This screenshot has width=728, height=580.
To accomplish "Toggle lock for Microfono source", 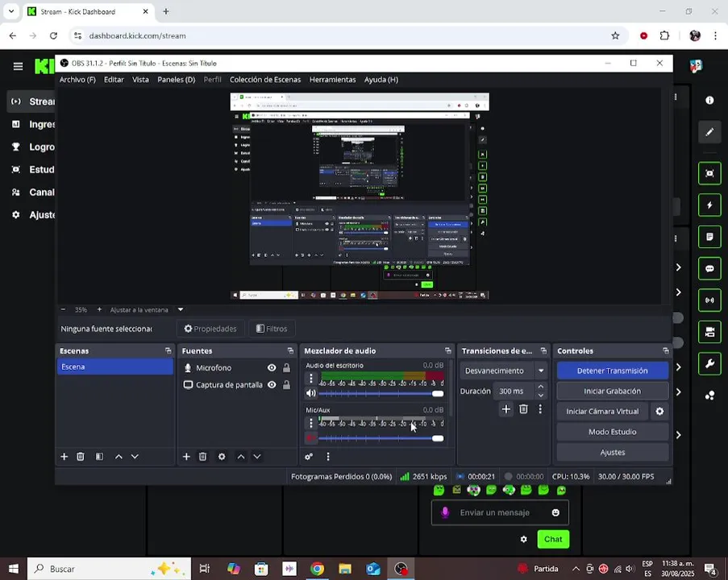I will (x=287, y=367).
